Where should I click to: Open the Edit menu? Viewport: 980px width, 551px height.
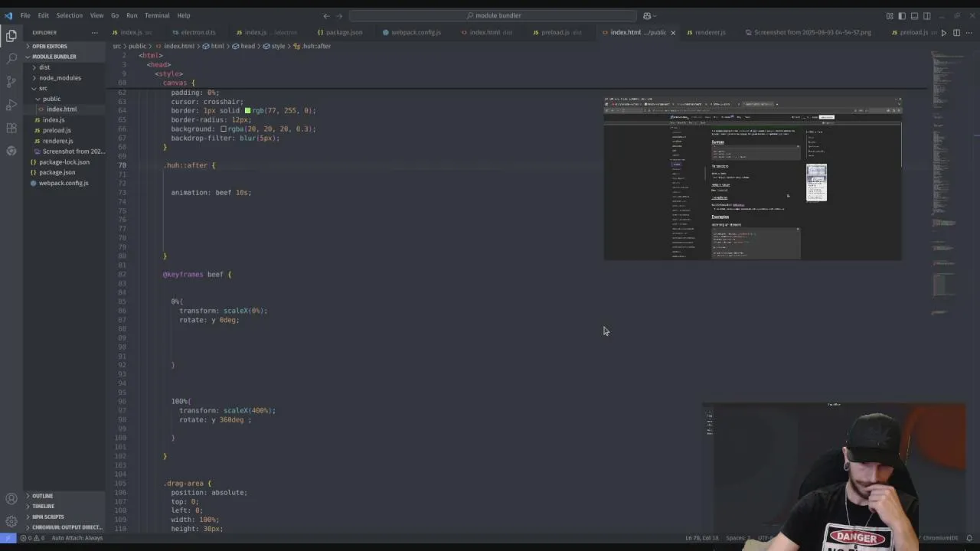[x=44, y=15]
